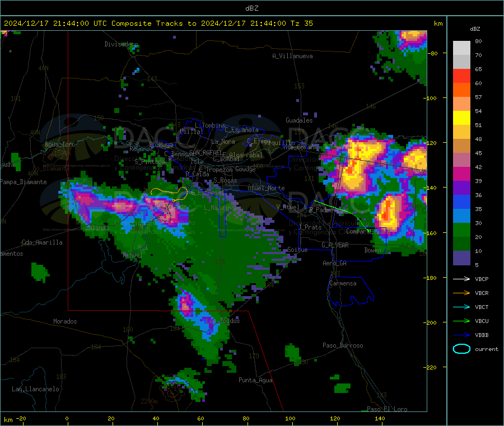Click the L_Malvinas place label
This screenshot has width=504, height=426.
221,208
